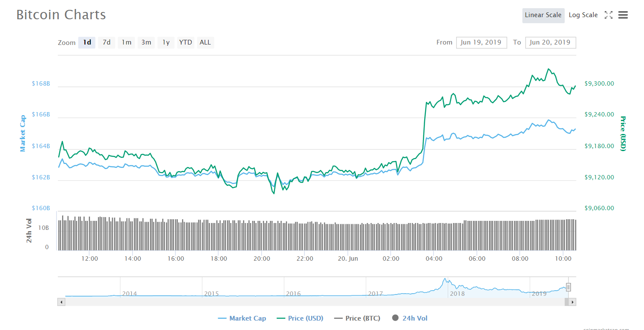Click the 20:00 time axis label
The height and width of the screenshot is (330, 644).
click(x=262, y=259)
